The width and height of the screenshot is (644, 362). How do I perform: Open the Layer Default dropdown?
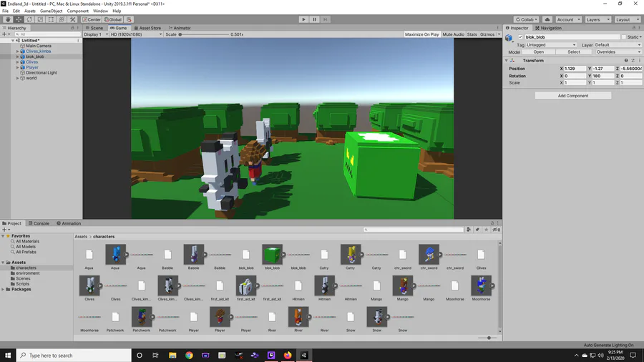click(x=618, y=45)
